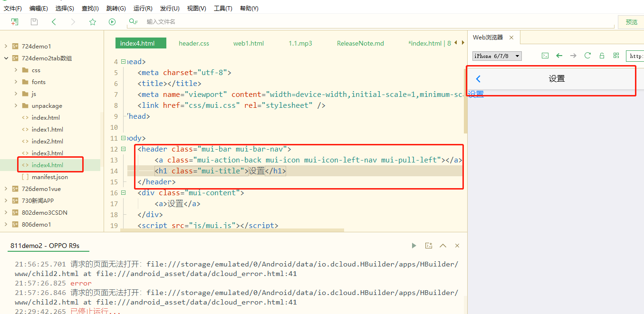Click the browser forward arrow icon

(x=573, y=56)
